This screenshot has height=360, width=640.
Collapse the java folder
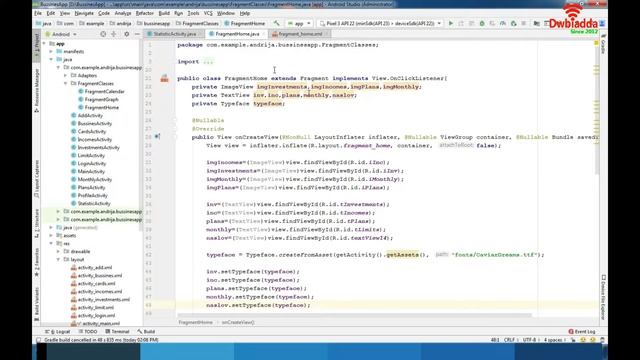pyautogui.click(x=51, y=60)
